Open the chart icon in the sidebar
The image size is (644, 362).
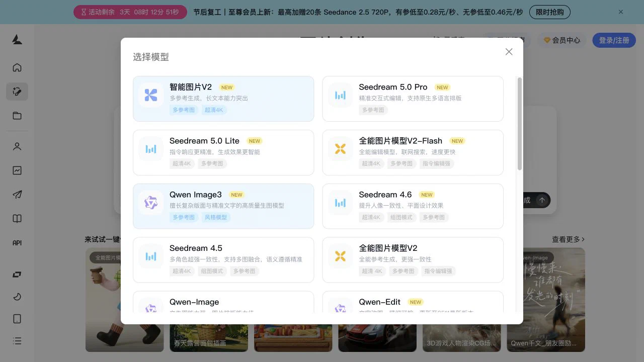[17, 170]
